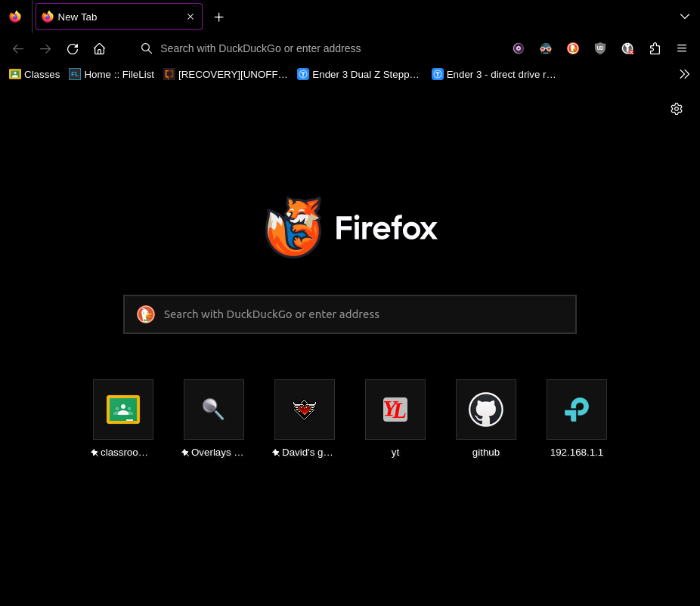Click the 'classroo…' shortcut label
700x606 pixels.
tap(124, 453)
